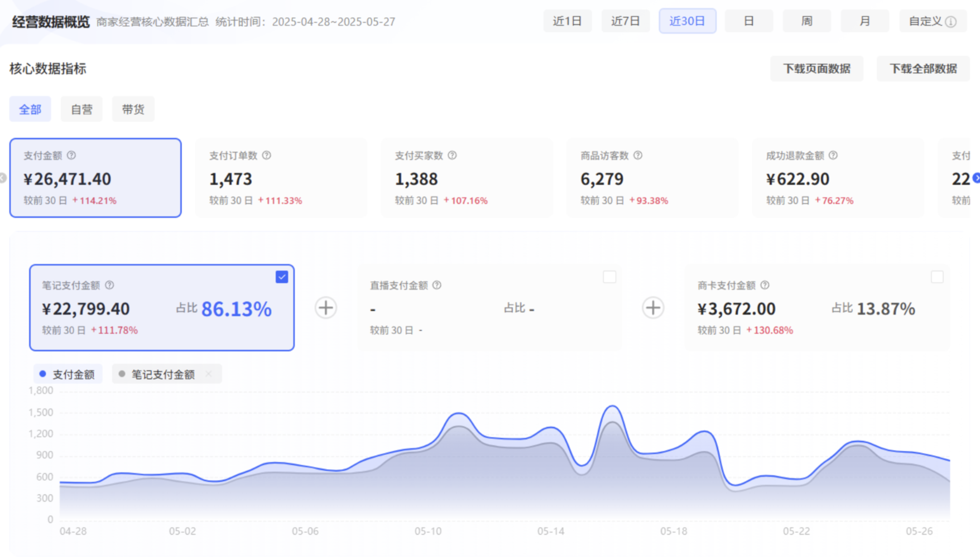Click help icon next to 支付金额
Image resolution: width=980 pixels, height=560 pixels.
[x=71, y=156]
